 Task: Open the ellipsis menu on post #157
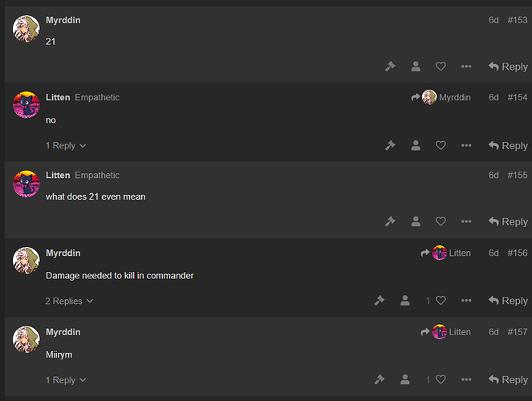click(x=466, y=379)
